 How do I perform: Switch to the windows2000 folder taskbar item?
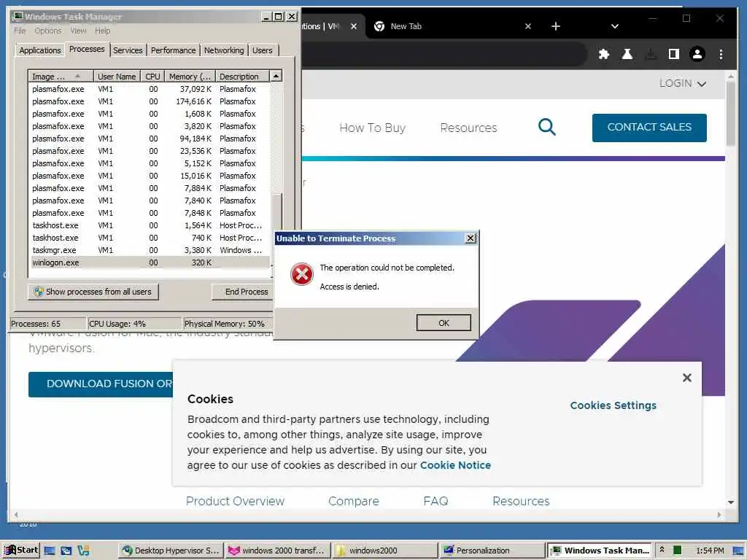click(384, 551)
